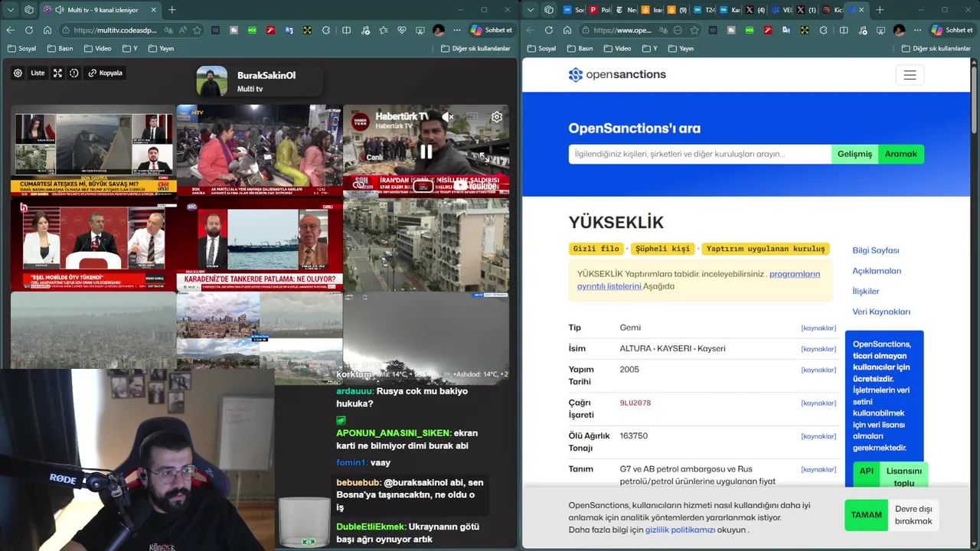
Task: Jump to Açıklamaları section
Action: [x=877, y=271]
